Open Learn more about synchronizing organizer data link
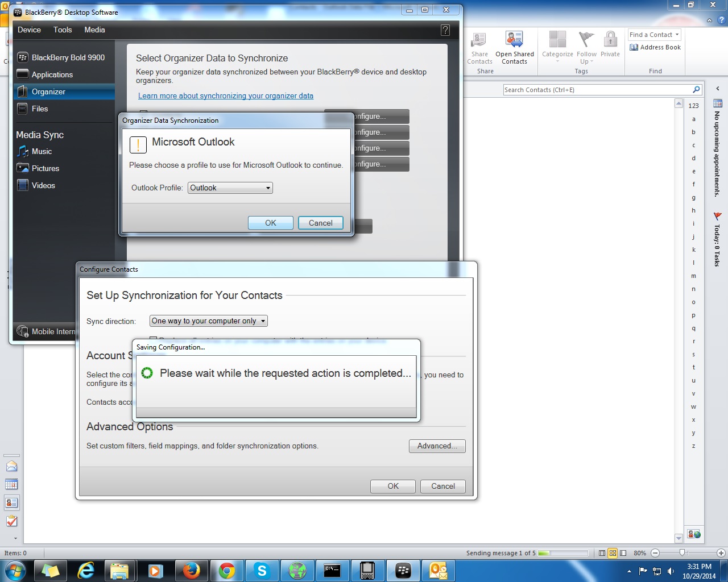 click(x=226, y=96)
